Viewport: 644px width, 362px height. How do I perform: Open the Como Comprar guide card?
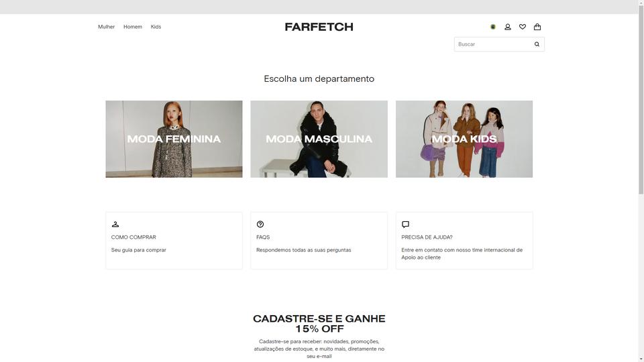(x=174, y=241)
